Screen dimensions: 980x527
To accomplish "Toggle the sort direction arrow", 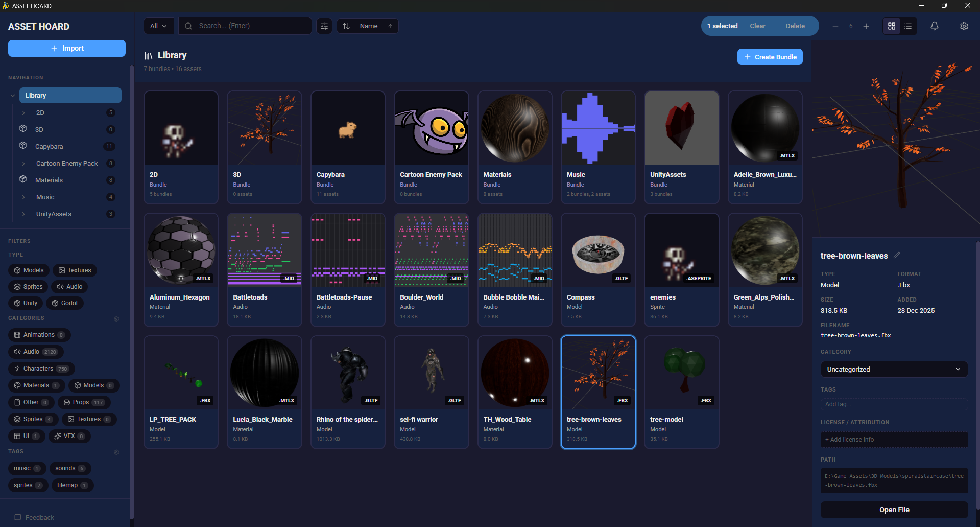I will pos(390,26).
